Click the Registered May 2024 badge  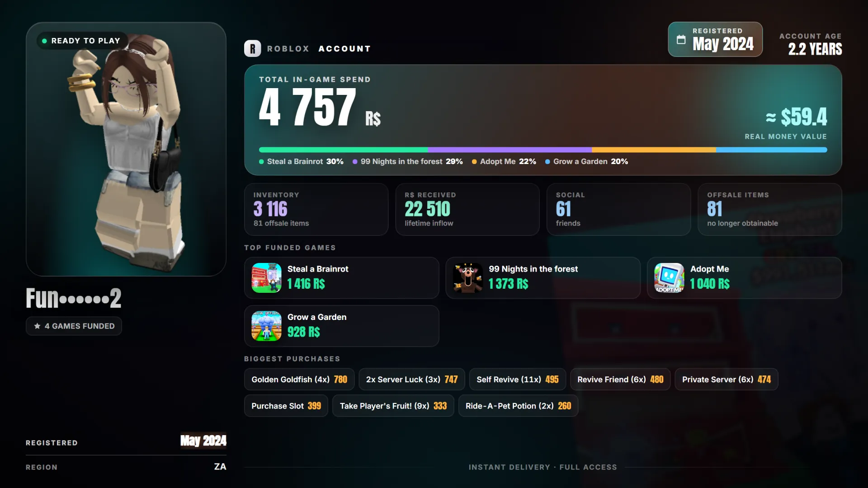pos(715,39)
